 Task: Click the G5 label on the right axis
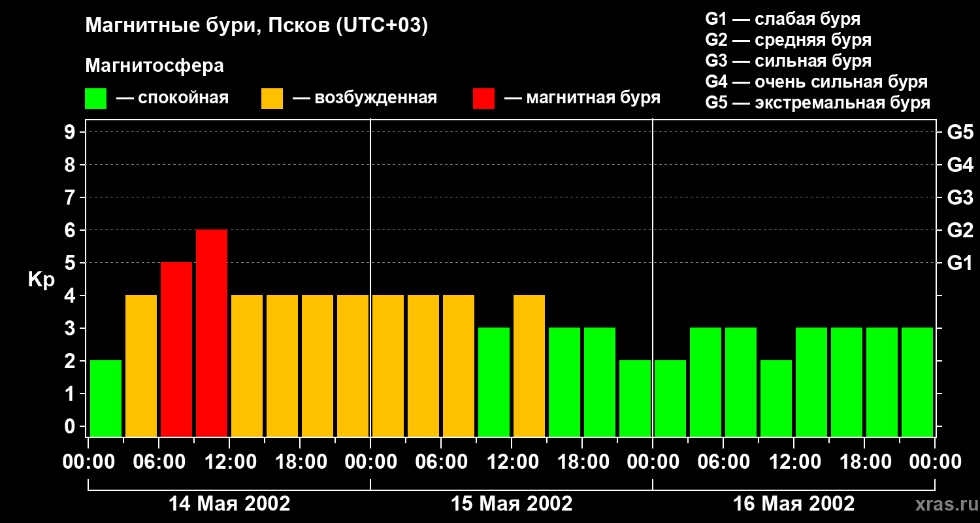[x=960, y=133]
